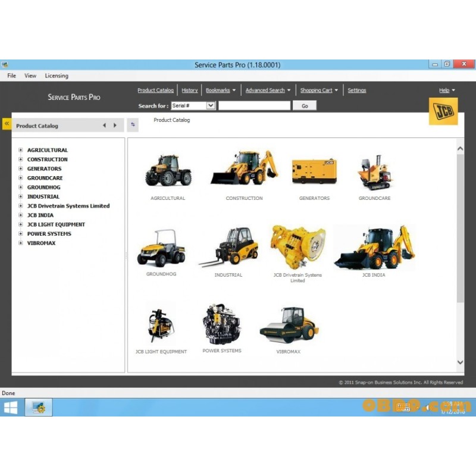Open the JCB Drivetrain Systems transmission thumbnail
Viewport: 476px width, 476px height.
pyautogui.click(x=297, y=248)
